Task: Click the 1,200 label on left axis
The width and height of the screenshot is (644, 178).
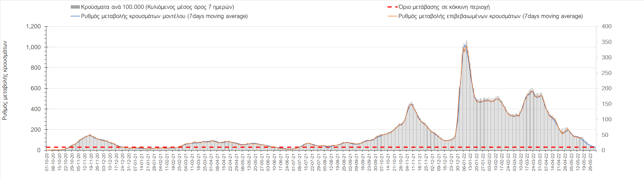Action: click(33, 27)
